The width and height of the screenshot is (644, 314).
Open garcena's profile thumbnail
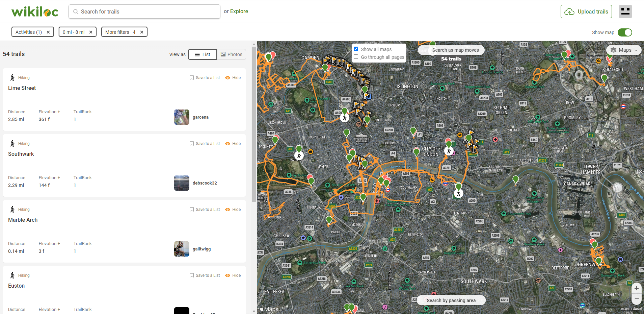182,117
